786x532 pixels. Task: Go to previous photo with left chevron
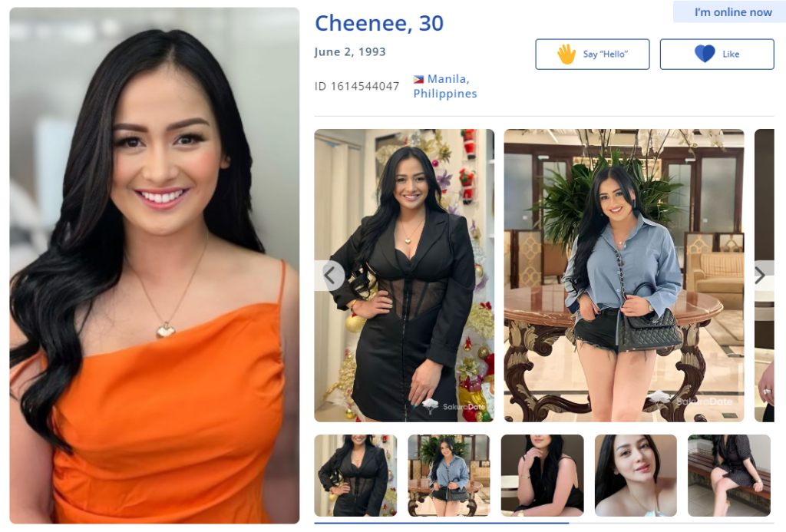pyautogui.click(x=329, y=276)
